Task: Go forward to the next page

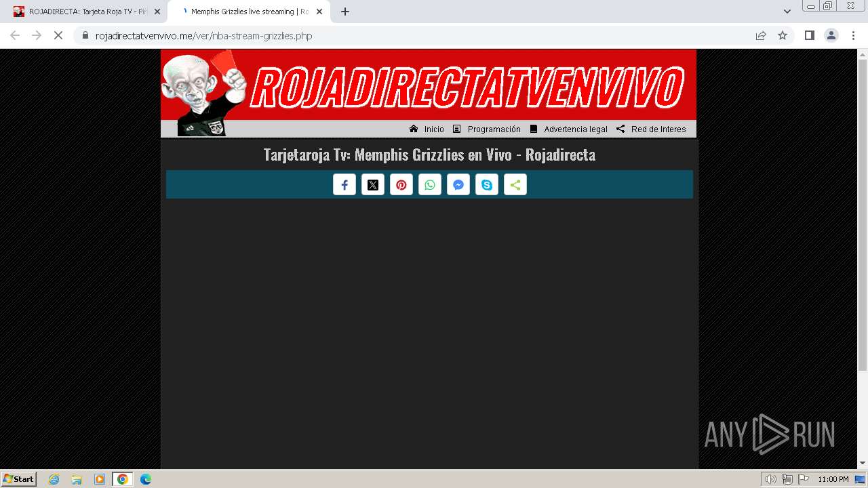Action: tap(37, 35)
